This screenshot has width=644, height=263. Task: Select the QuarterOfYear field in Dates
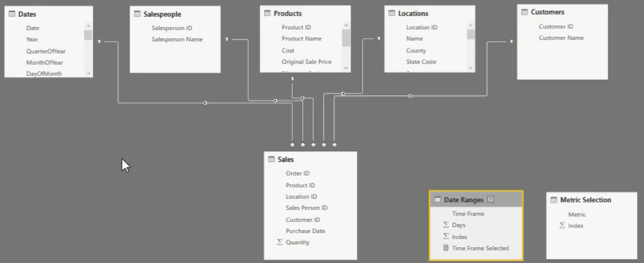tap(46, 51)
